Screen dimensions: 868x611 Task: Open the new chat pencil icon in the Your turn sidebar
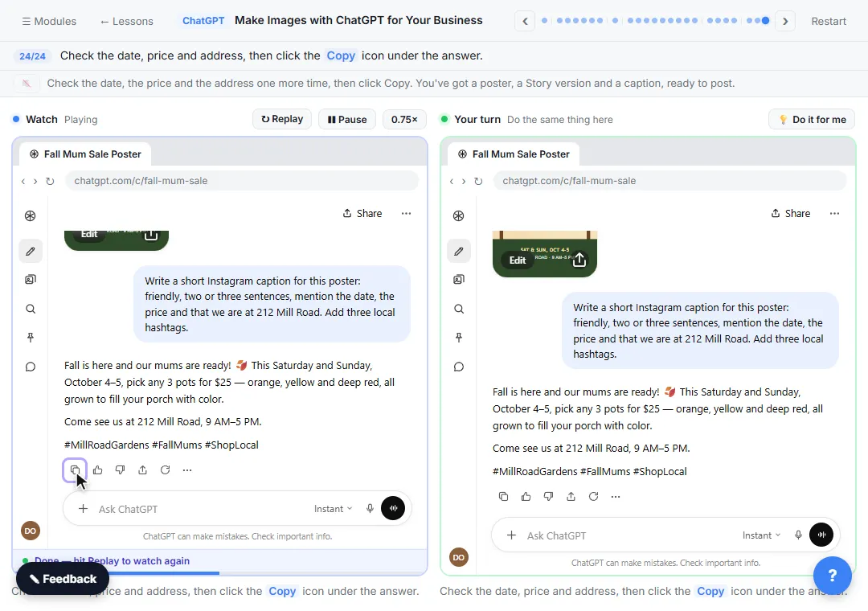(459, 251)
